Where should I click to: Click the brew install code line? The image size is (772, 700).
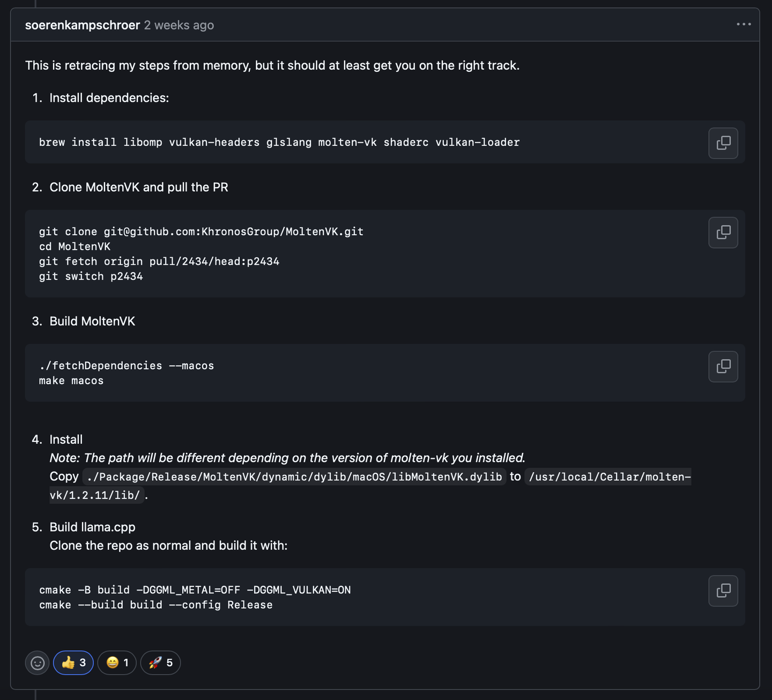(279, 143)
